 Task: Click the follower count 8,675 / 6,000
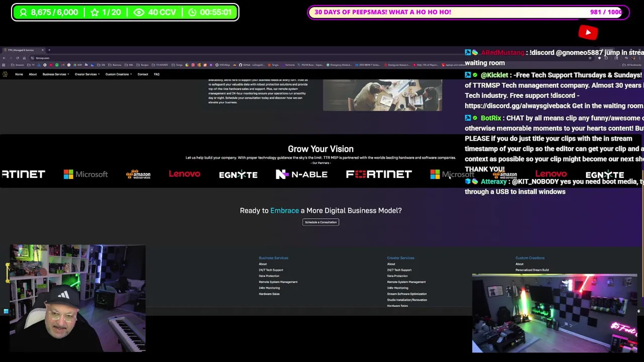[x=49, y=12]
